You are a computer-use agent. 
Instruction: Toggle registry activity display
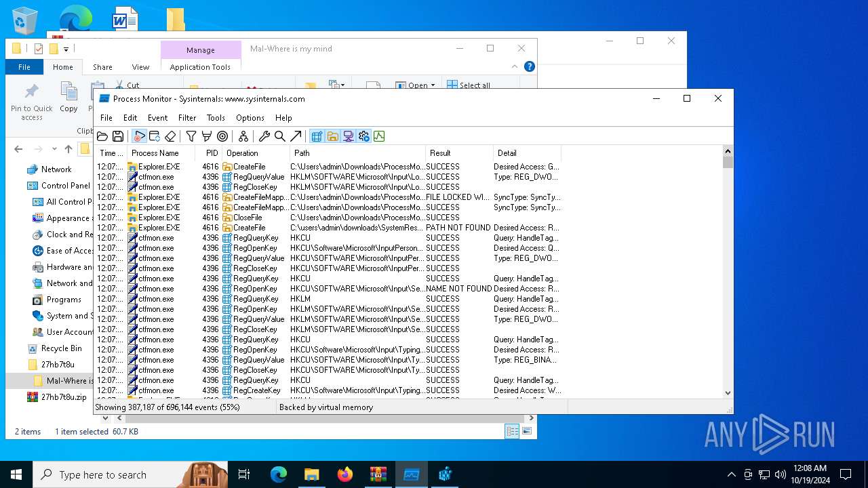tap(317, 136)
